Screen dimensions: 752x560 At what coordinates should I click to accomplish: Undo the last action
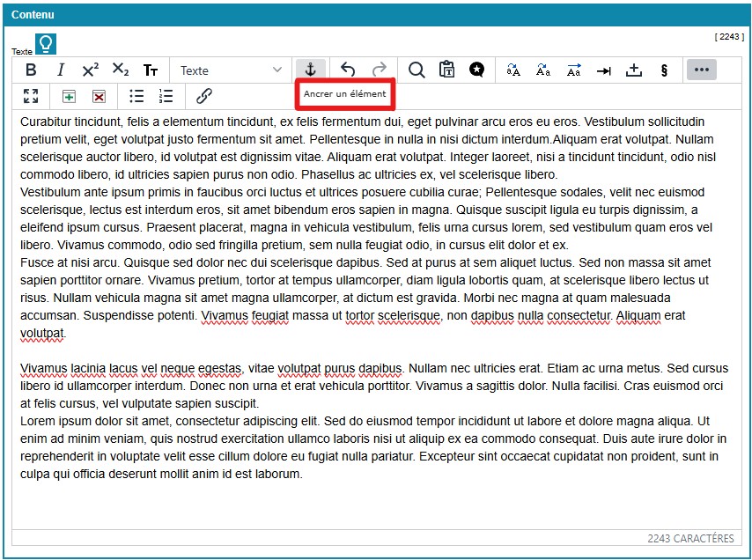point(348,70)
